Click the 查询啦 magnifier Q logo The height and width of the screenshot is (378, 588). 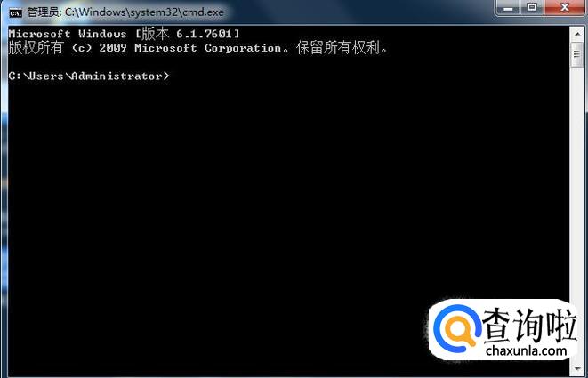(x=457, y=327)
